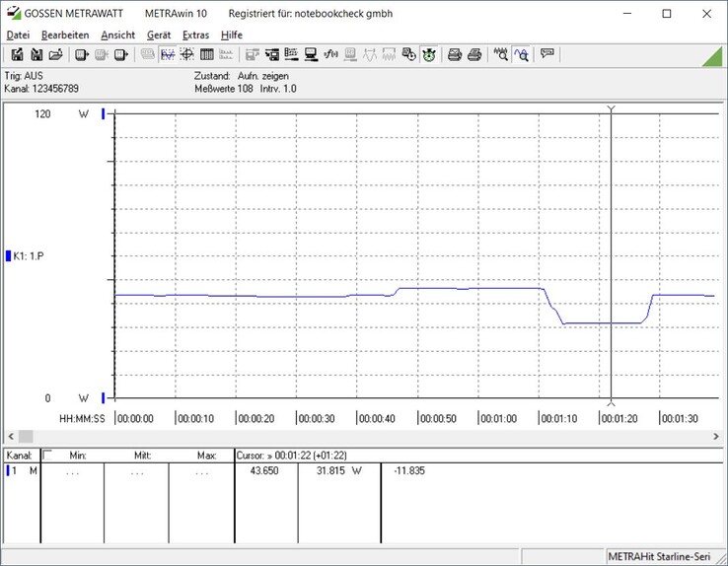
Task: Toggle the green stopwatch timer icon
Action: point(428,55)
